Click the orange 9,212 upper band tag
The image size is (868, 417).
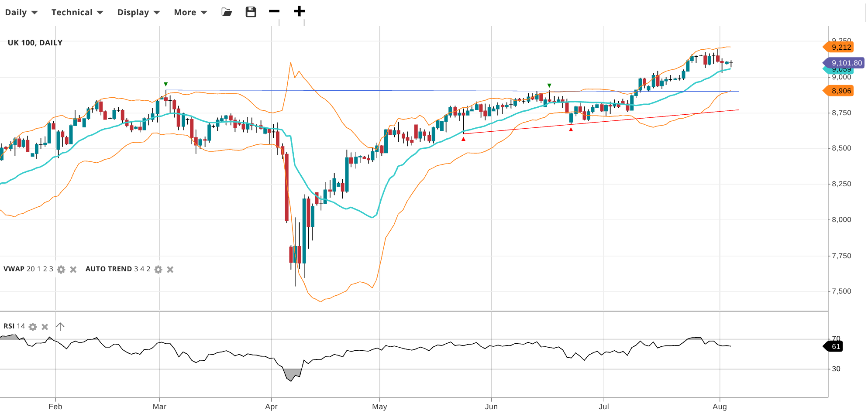(840, 47)
